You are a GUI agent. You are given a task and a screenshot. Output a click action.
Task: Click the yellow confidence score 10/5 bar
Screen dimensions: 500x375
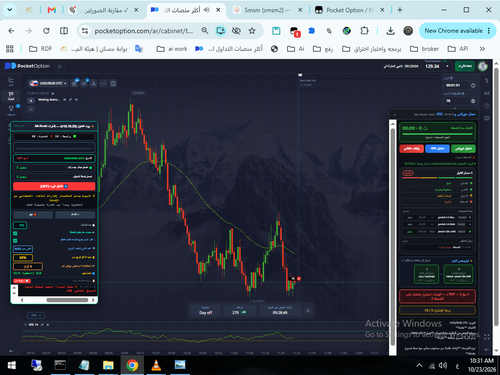point(437,310)
